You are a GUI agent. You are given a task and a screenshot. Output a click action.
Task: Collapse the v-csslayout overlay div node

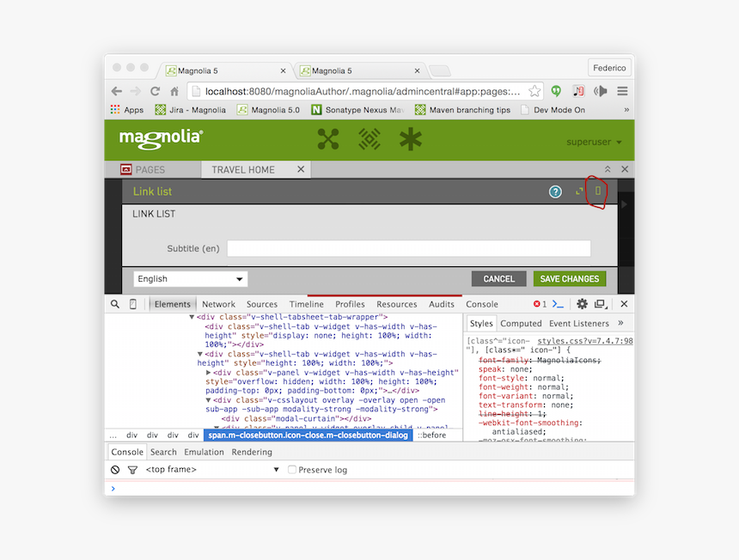208,400
